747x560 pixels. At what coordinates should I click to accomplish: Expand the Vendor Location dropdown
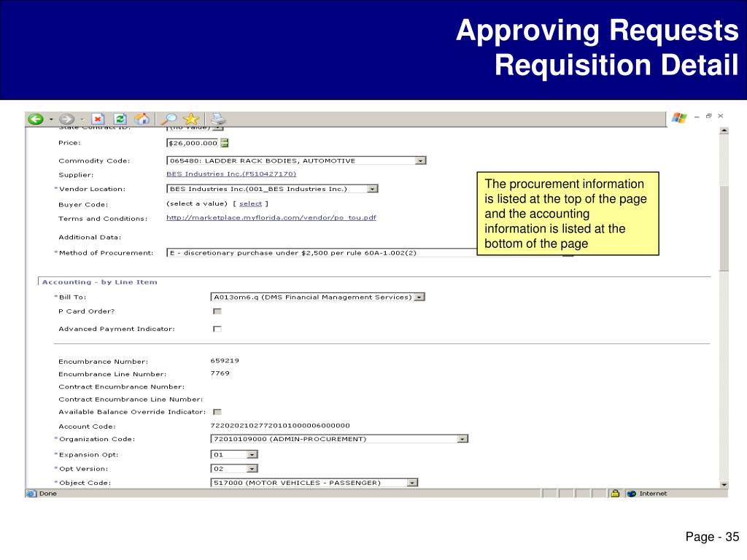click(372, 189)
